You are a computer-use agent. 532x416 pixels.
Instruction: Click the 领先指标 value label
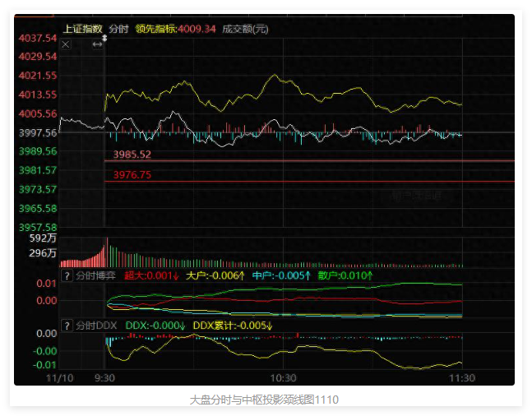pos(176,29)
